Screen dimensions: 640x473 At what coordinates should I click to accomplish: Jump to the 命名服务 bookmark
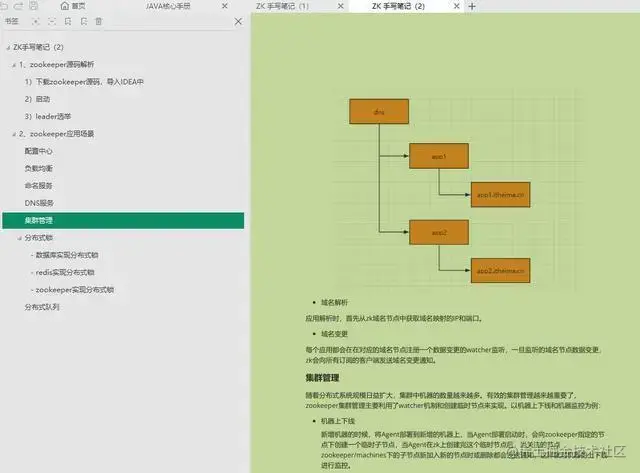38,186
